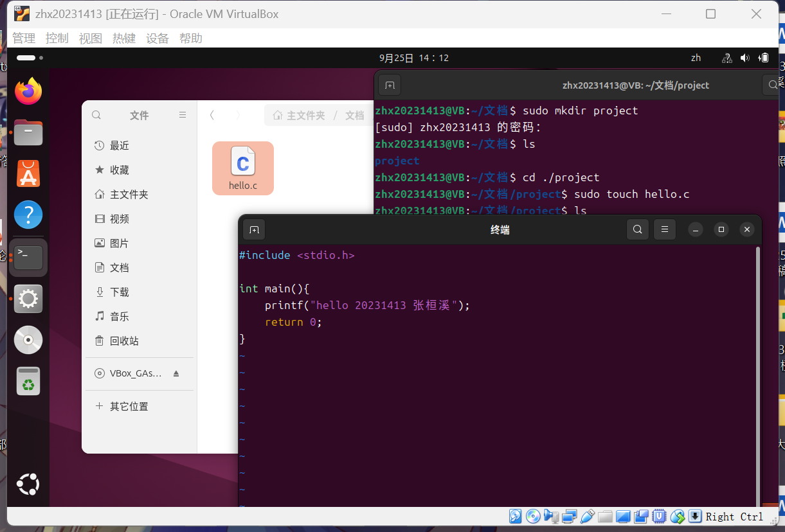
Task: Open 控制 menu in VirtualBox
Action: pyautogui.click(x=57, y=39)
